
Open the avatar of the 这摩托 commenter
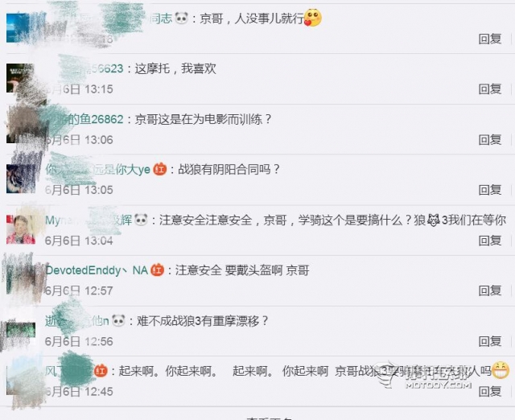[20, 78]
